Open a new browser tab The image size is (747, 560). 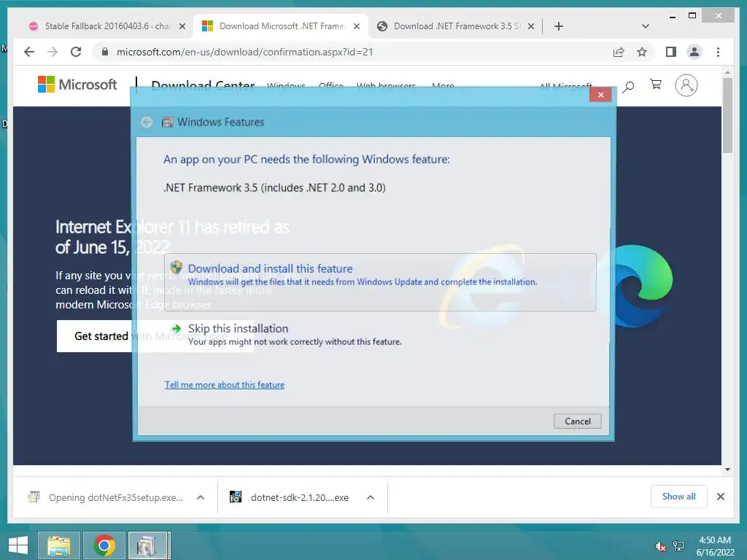pyautogui.click(x=559, y=26)
